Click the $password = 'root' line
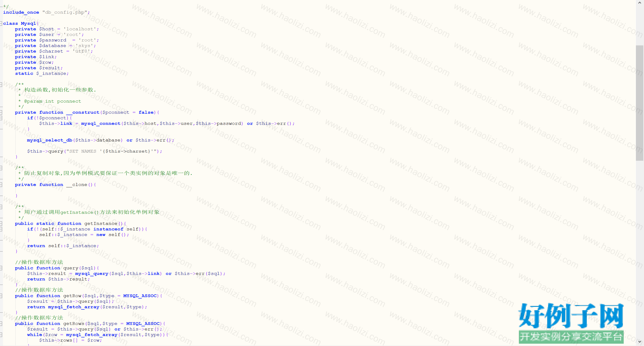 point(57,40)
